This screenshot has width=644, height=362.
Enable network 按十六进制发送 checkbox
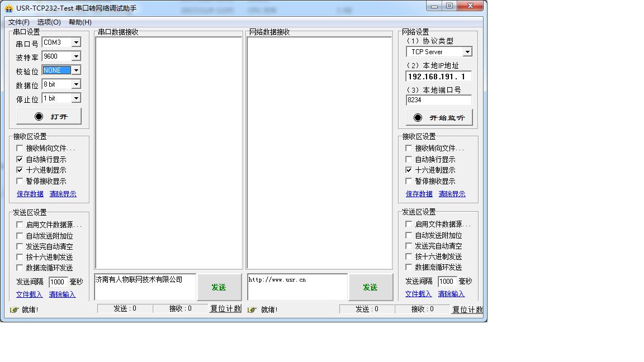409,256
